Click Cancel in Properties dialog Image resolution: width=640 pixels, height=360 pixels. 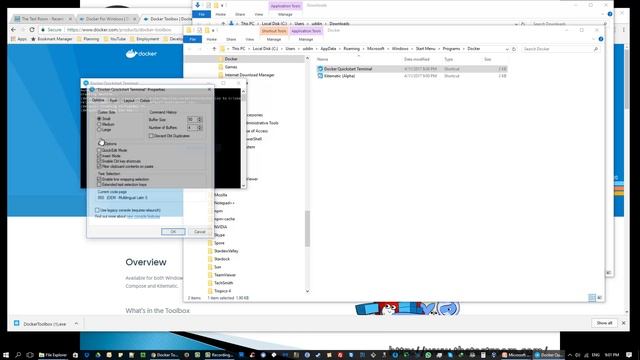point(200,232)
